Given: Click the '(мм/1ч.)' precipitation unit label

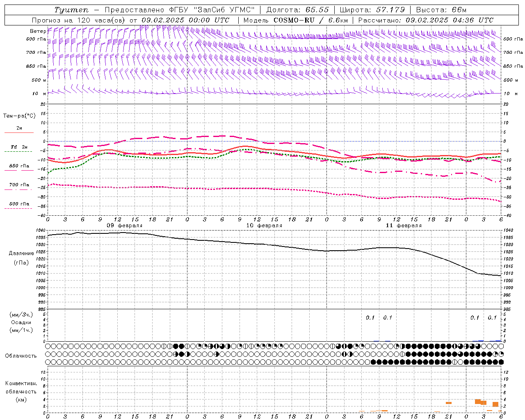Looking at the screenshot, I should [x=21, y=330].
